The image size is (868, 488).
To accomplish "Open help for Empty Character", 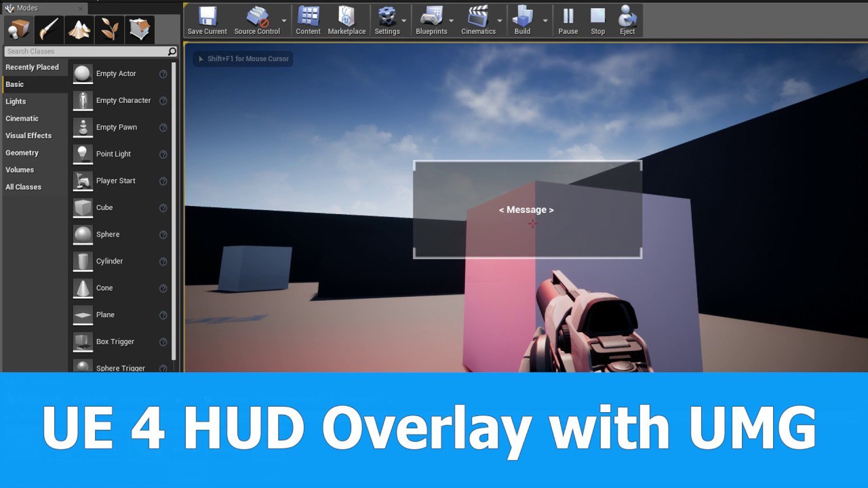I will point(163,101).
